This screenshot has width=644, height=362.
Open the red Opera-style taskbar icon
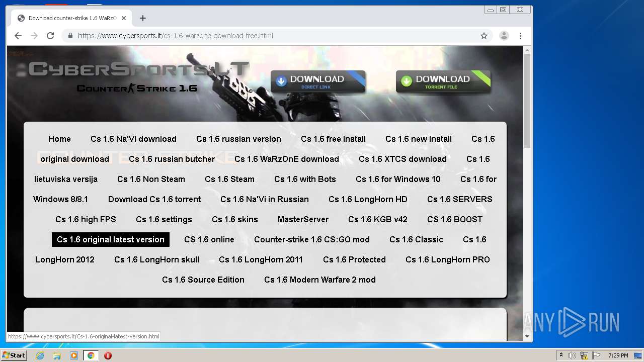(x=108, y=355)
